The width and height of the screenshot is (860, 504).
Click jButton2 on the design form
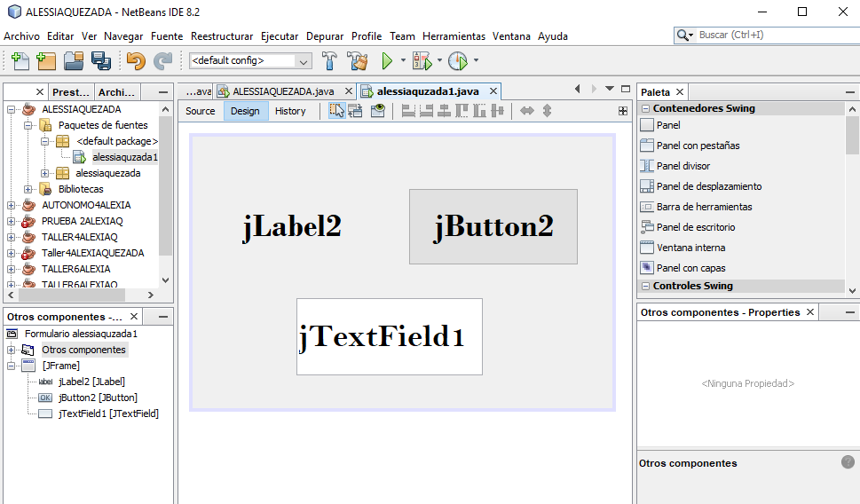point(493,226)
